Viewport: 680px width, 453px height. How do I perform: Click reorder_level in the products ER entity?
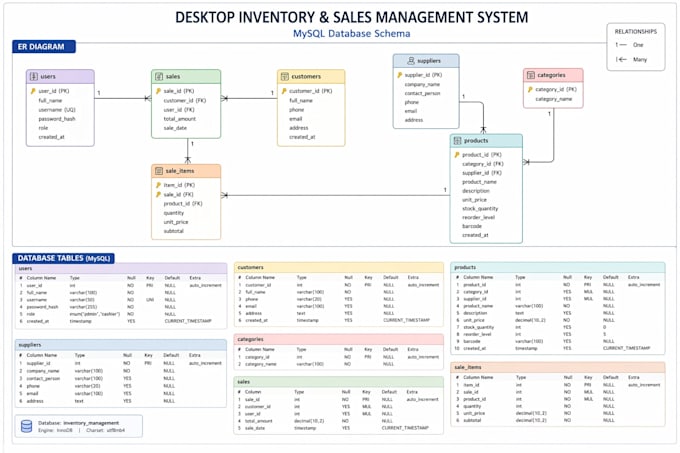pos(478,217)
